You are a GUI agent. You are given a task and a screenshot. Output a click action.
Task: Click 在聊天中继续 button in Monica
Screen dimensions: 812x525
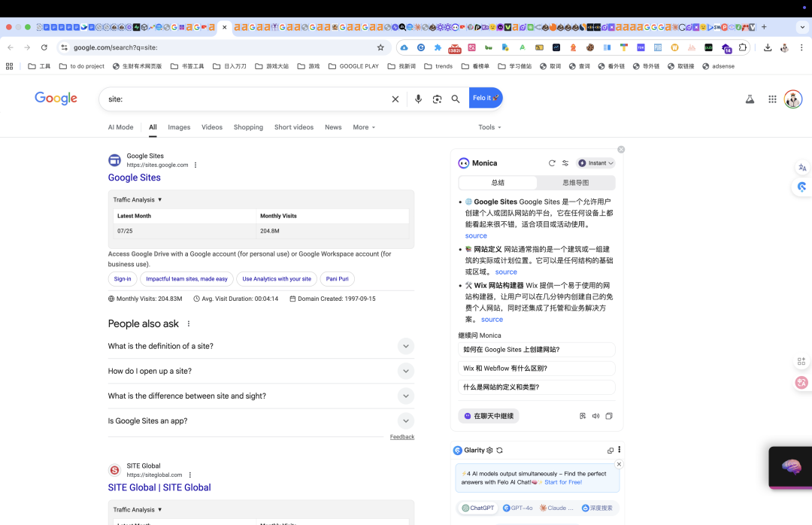pyautogui.click(x=489, y=416)
